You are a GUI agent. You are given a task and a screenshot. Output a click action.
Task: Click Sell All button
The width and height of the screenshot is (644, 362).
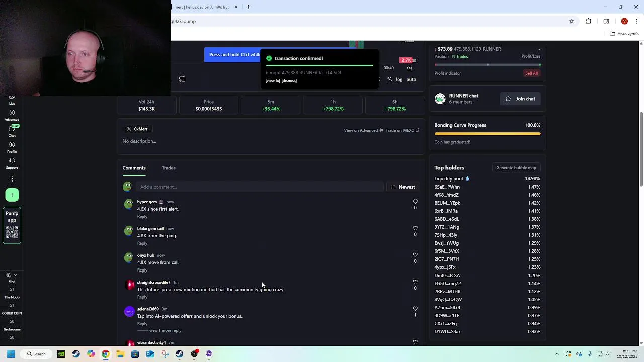click(x=531, y=73)
